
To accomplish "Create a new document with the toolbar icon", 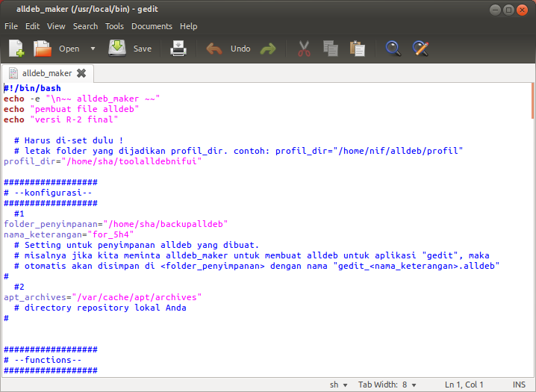I will [16, 49].
